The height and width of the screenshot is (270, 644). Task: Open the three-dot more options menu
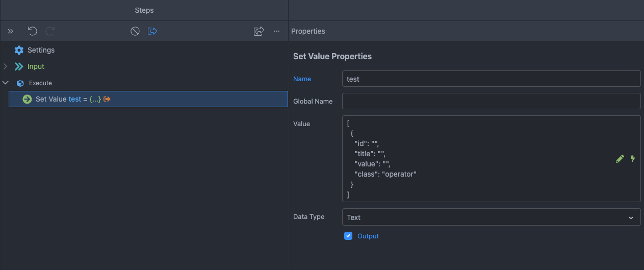(276, 31)
